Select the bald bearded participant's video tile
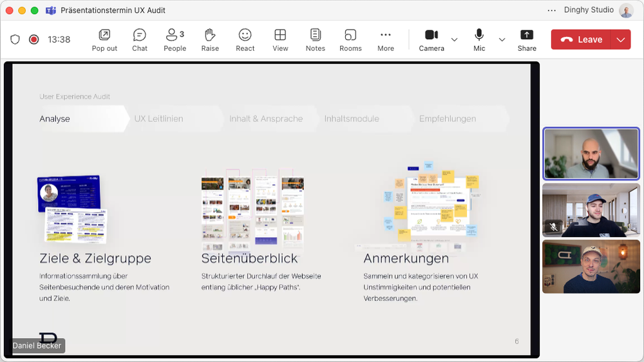 tap(591, 154)
